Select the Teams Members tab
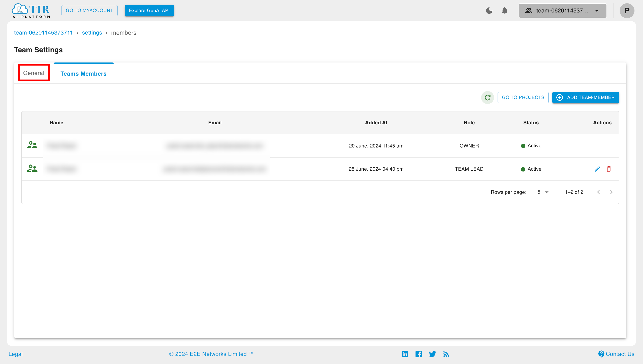The width and height of the screenshot is (643, 364). pyautogui.click(x=83, y=73)
